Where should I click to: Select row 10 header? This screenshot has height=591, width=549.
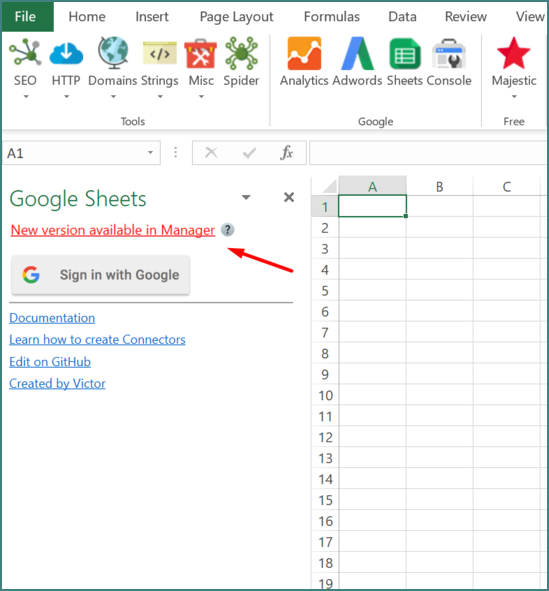coord(325,395)
